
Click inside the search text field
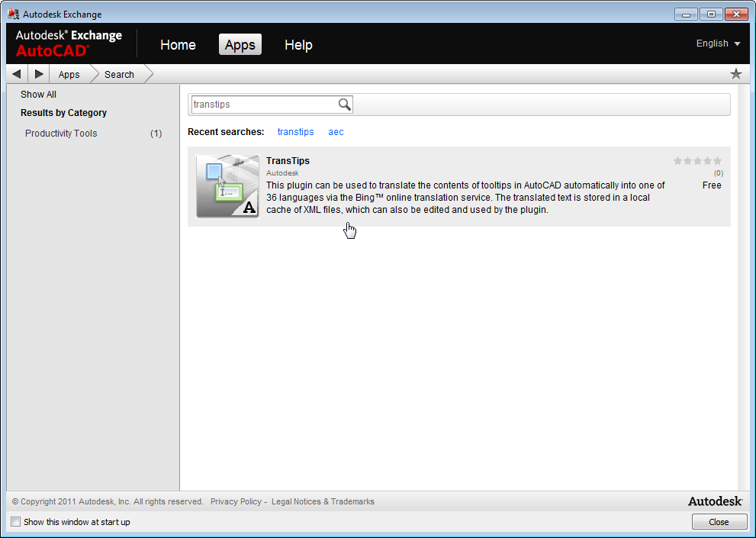point(263,105)
